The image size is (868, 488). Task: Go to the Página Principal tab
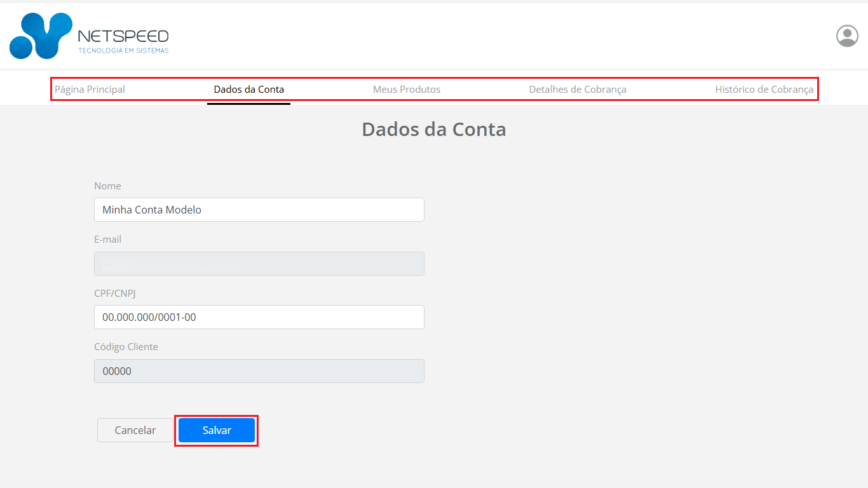(x=90, y=89)
